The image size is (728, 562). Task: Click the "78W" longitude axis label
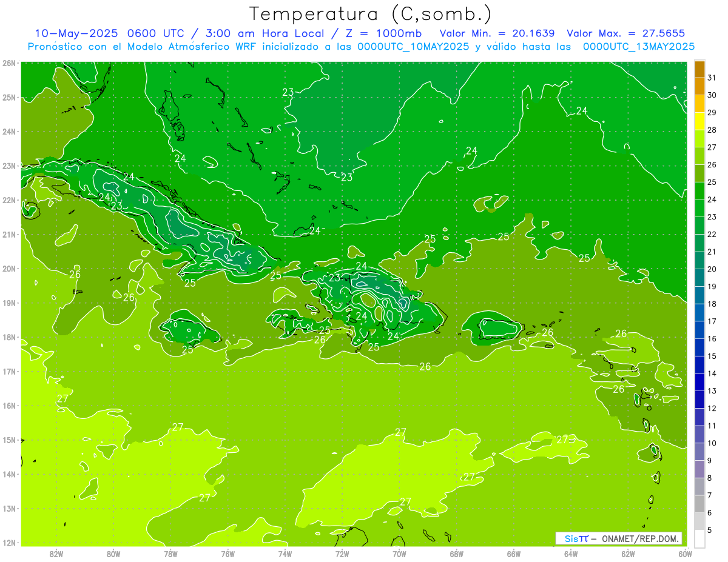coord(170,553)
